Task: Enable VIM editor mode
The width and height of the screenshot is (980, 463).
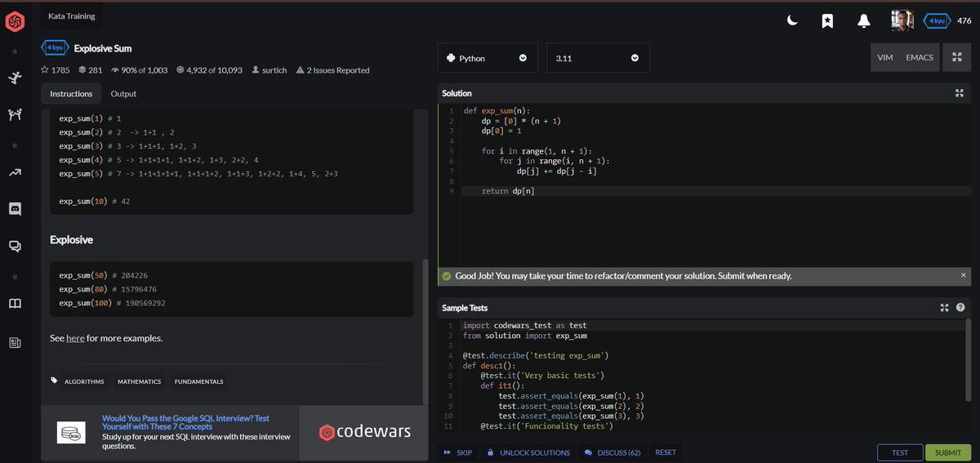Action: coord(884,57)
